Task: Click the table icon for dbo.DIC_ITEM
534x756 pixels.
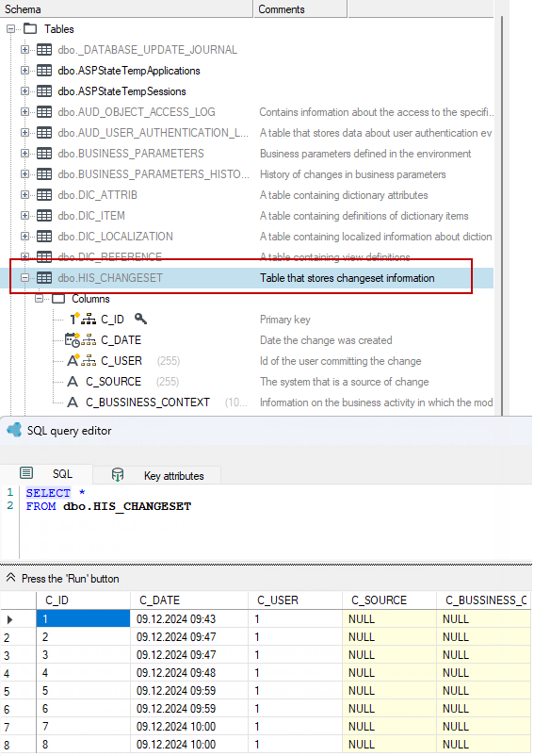Action: click(x=44, y=216)
